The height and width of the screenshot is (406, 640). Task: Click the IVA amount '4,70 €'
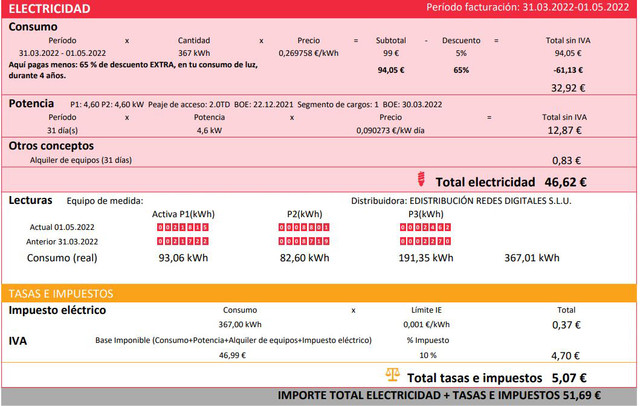pos(565,356)
